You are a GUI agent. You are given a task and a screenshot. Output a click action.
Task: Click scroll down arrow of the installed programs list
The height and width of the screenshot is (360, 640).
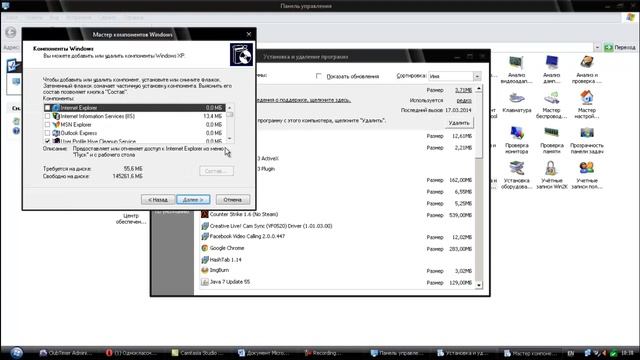click(x=479, y=285)
